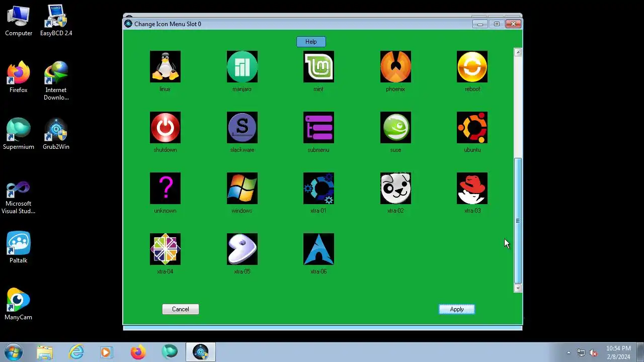Open Firefox from the taskbar
Screen dimensions: 644x362
138,352
